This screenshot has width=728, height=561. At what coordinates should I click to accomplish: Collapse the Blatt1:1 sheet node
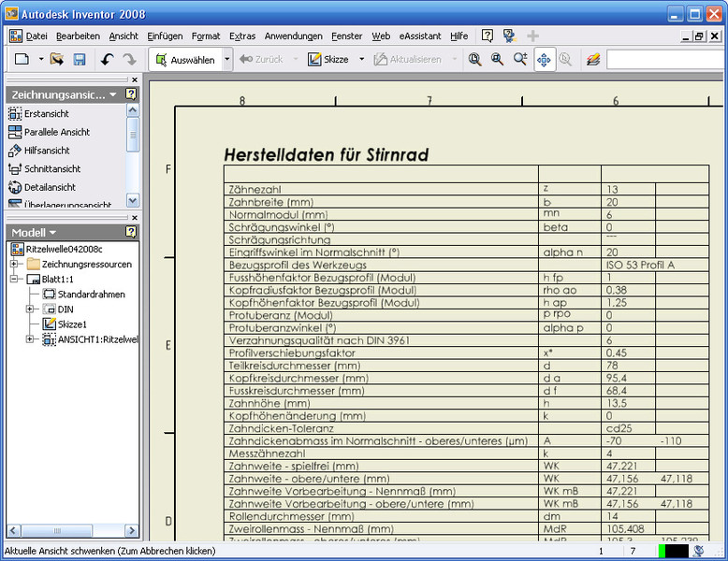click(14, 280)
